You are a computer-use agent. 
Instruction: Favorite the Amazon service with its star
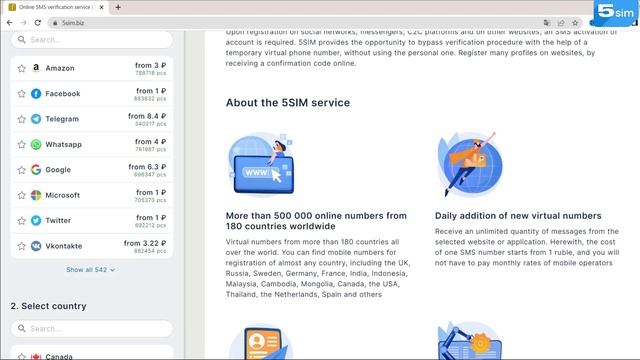pos(22,69)
